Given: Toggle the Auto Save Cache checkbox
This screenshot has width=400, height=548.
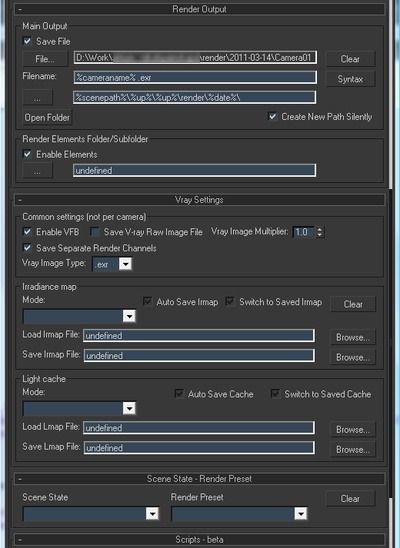Looking at the screenshot, I should (179, 394).
